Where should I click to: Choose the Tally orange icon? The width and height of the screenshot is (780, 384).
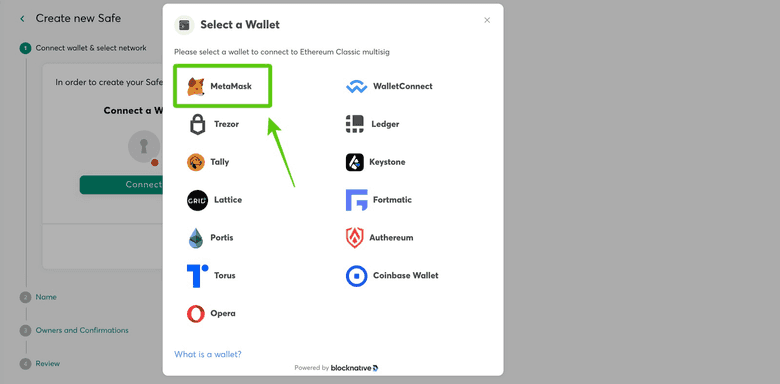[195, 162]
